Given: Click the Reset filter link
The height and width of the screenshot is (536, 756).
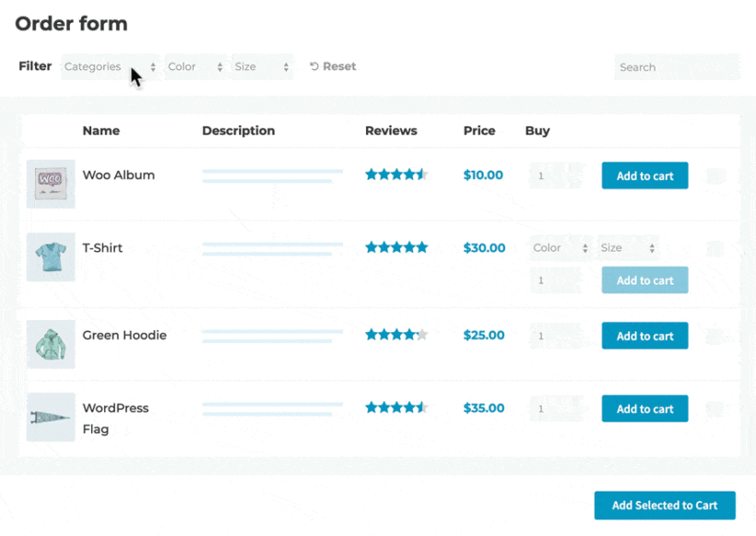Looking at the screenshot, I should (x=338, y=66).
